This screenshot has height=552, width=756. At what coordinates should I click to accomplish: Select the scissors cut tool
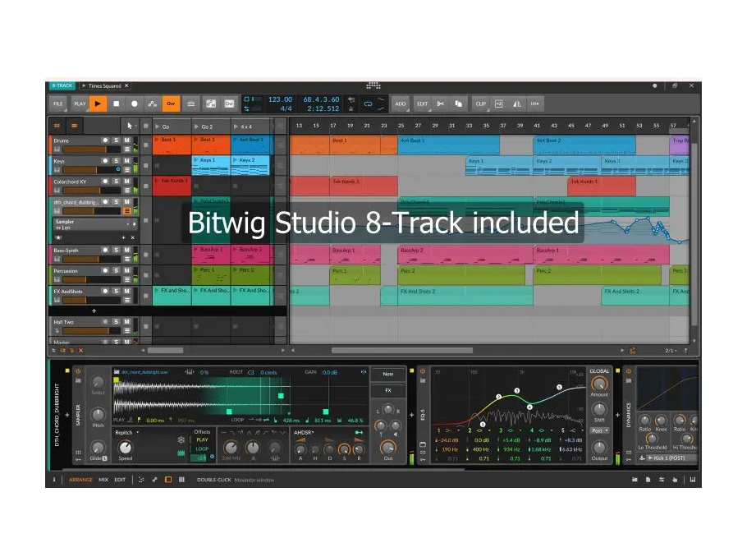[441, 104]
